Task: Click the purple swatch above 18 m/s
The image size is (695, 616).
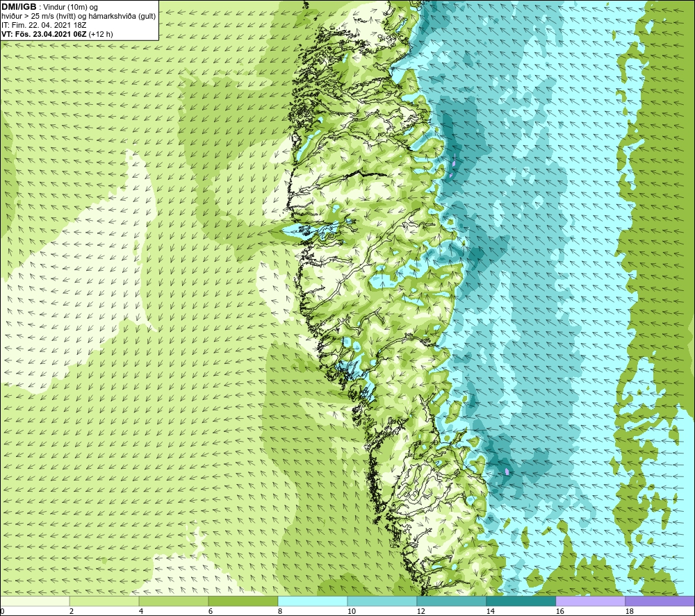Action: pos(660,601)
